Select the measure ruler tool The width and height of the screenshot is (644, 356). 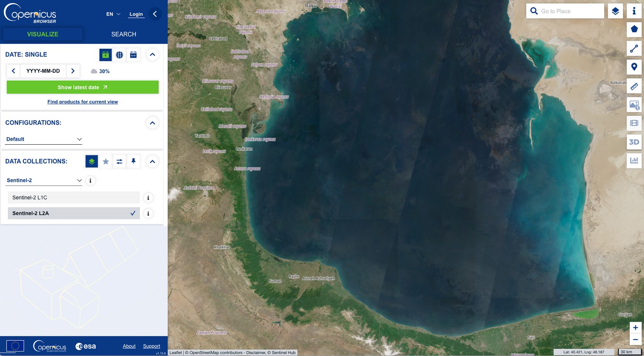coord(634,86)
